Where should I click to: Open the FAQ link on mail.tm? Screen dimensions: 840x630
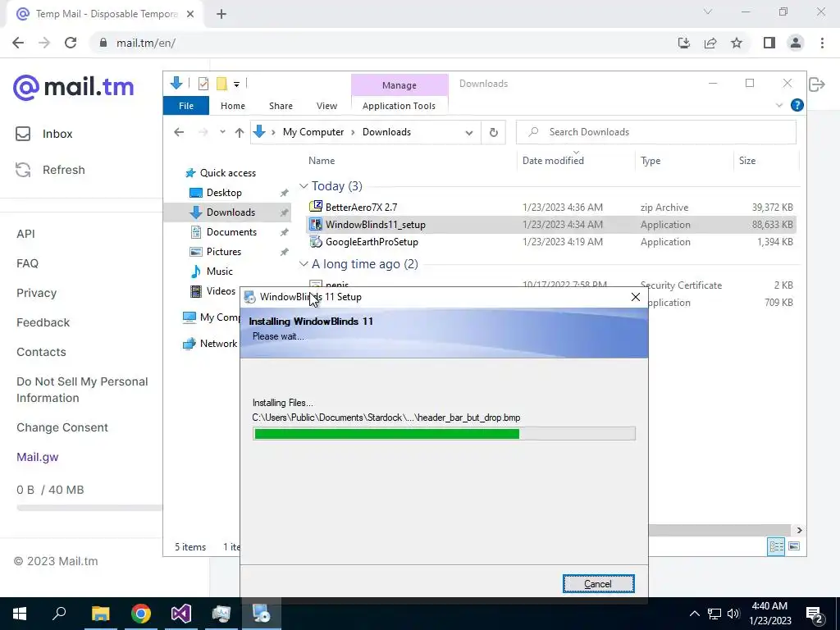[27, 263]
